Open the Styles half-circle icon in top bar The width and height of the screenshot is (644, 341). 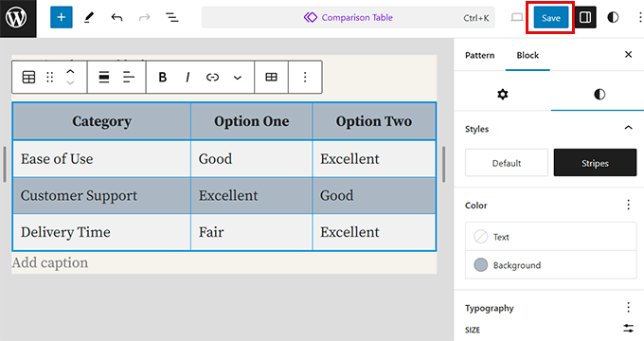613,17
